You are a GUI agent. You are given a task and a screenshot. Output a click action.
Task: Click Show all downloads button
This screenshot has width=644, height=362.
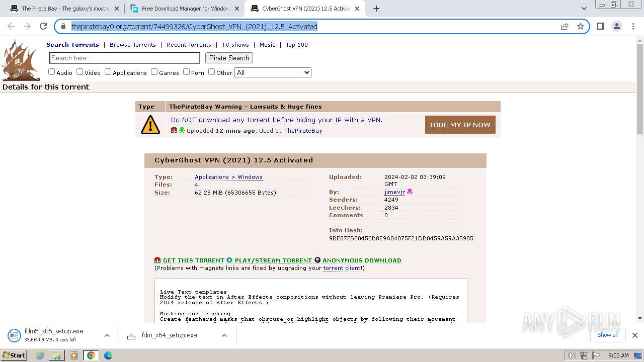tap(607, 335)
